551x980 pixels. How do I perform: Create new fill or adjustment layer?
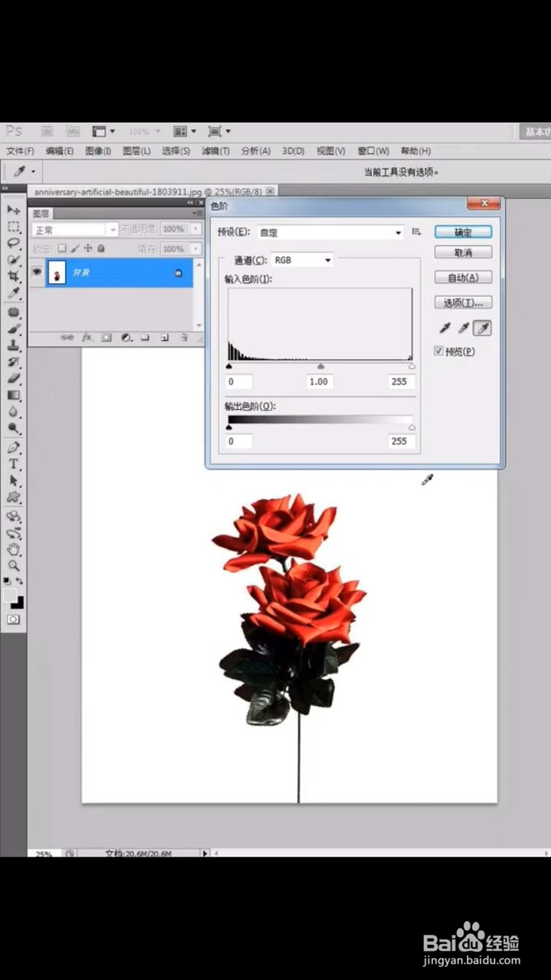coord(126,337)
